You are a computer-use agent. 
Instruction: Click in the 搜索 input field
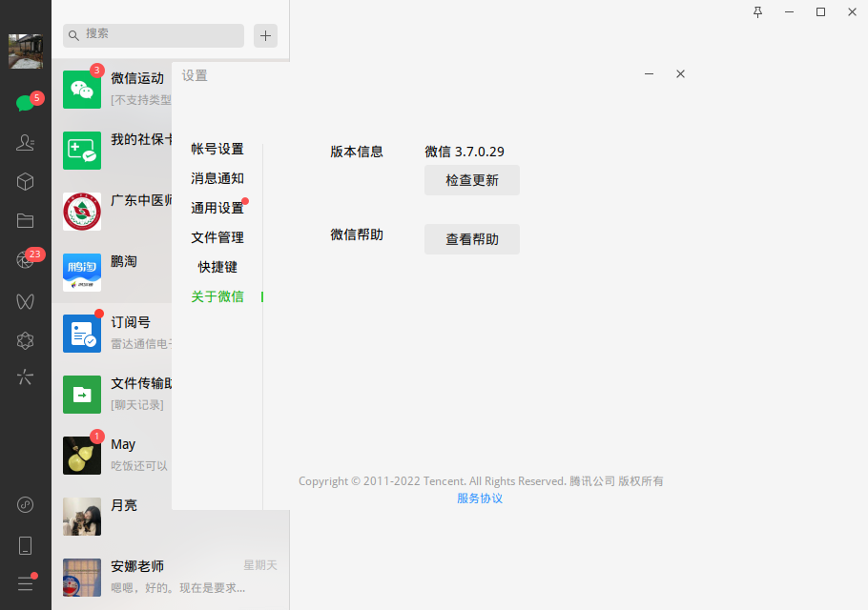pyautogui.click(x=154, y=35)
